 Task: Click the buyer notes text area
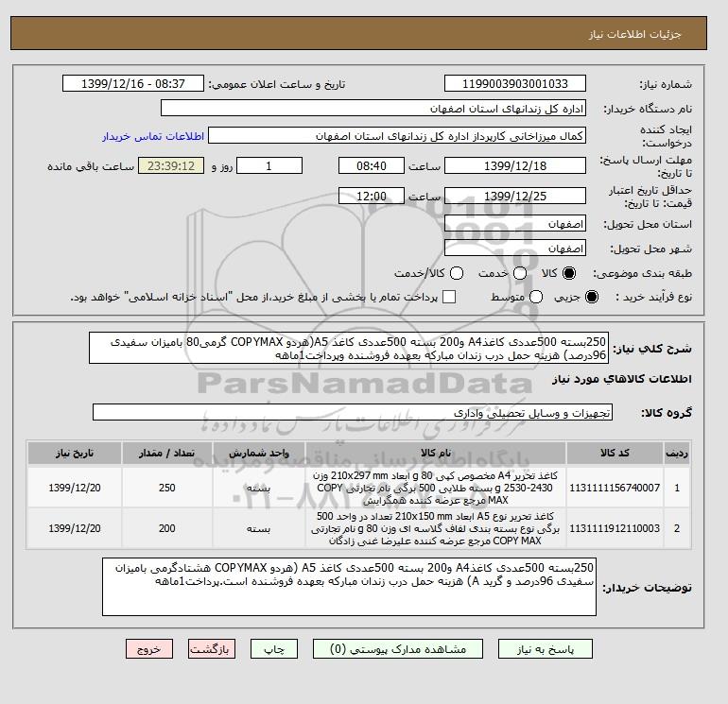tap(349, 587)
